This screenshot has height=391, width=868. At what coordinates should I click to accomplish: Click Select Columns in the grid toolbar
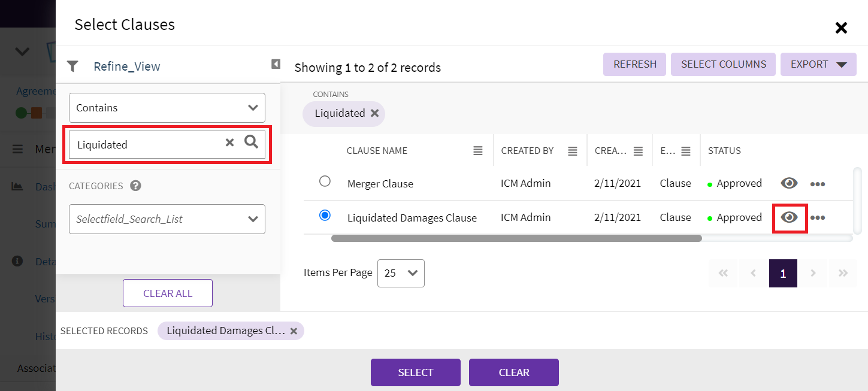tap(723, 65)
